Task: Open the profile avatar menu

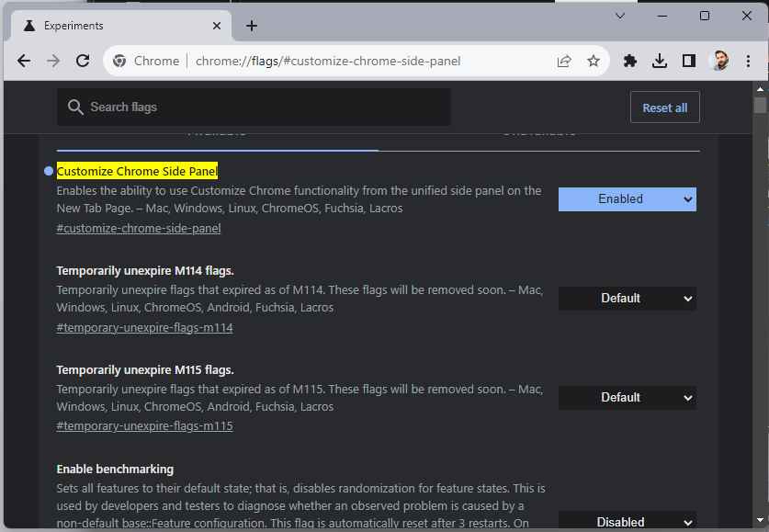Action: coord(720,61)
